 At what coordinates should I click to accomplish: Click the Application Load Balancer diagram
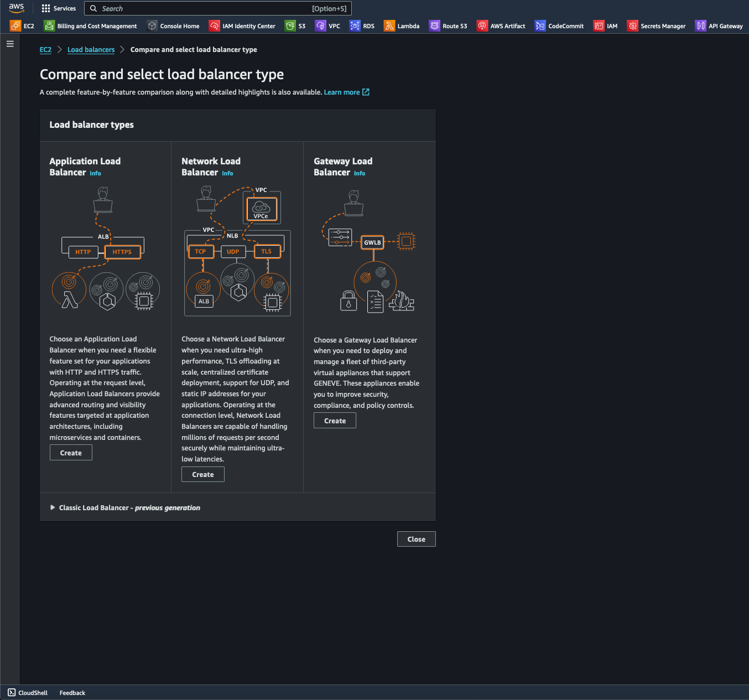pyautogui.click(x=105, y=248)
